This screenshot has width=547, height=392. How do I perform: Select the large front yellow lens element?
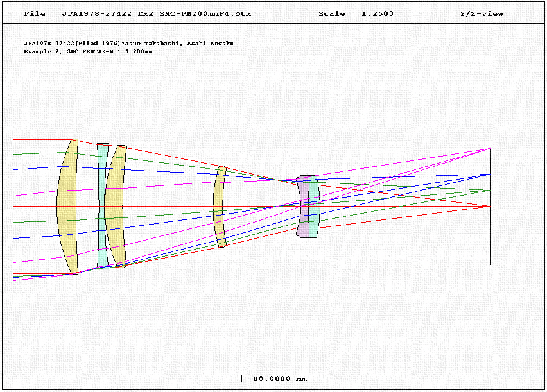click(67, 206)
